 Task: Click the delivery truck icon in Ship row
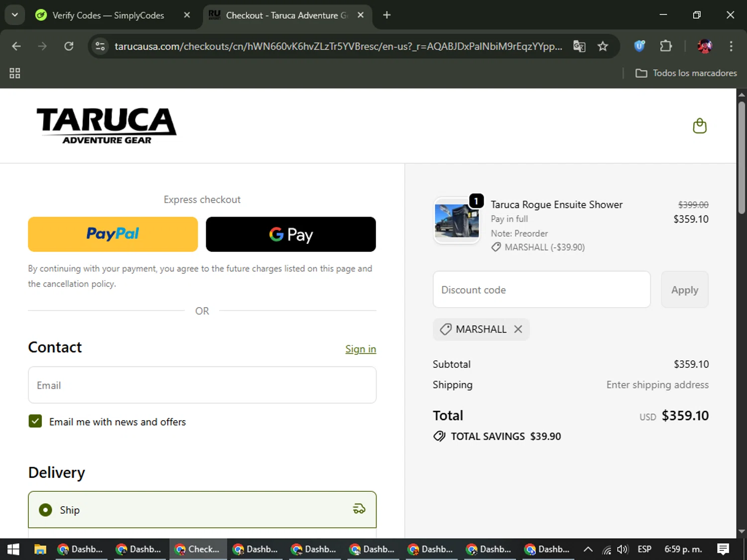click(x=359, y=509)
